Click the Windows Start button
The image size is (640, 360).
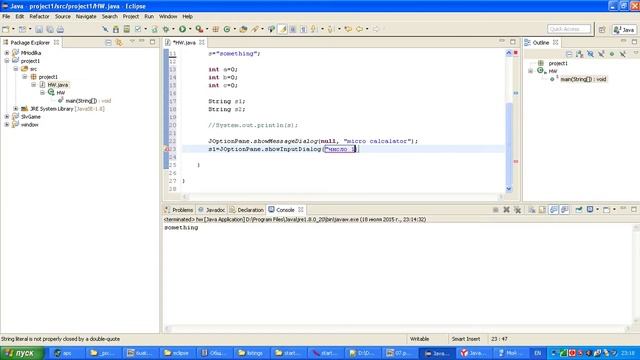pos(22,353)
